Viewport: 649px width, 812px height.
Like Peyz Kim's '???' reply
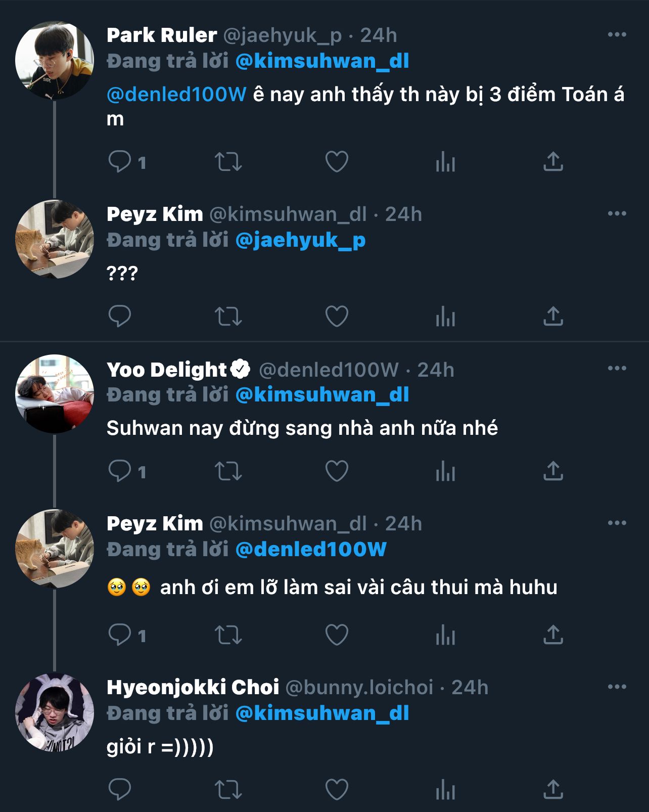337,317
